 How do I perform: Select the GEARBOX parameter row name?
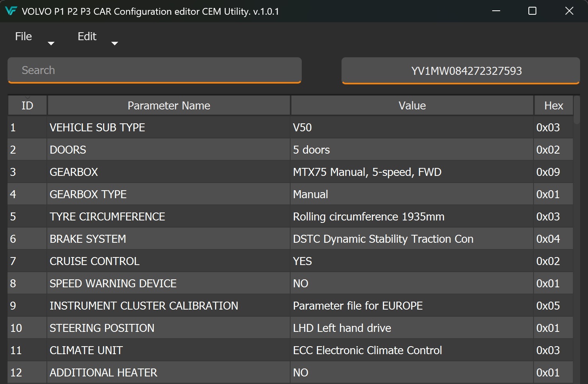point(169,172)
